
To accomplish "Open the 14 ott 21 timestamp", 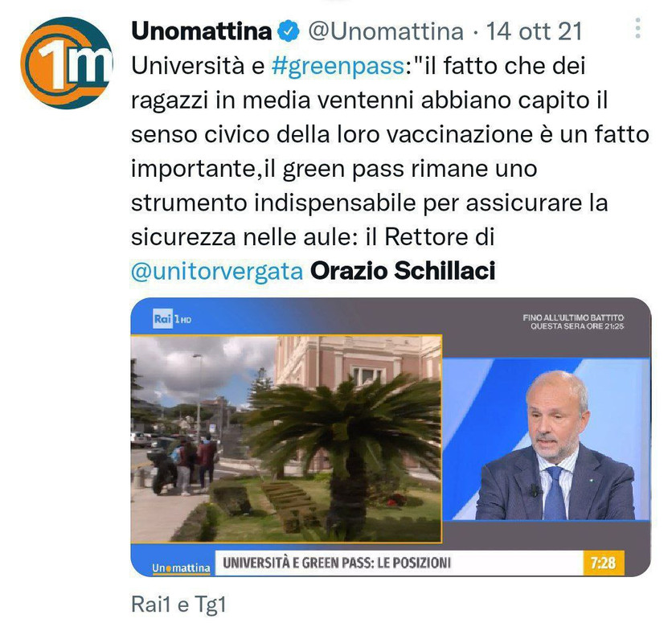I will pos(534,31).
